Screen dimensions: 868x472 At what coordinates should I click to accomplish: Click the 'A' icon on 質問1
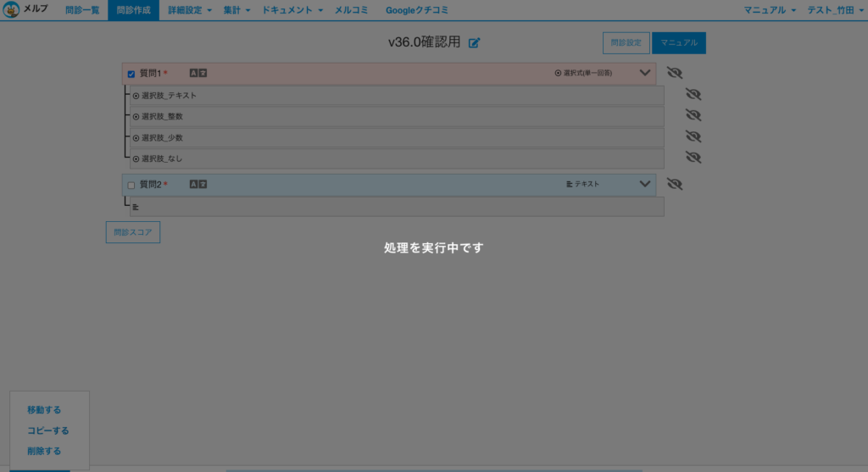(x=193, y=74)
